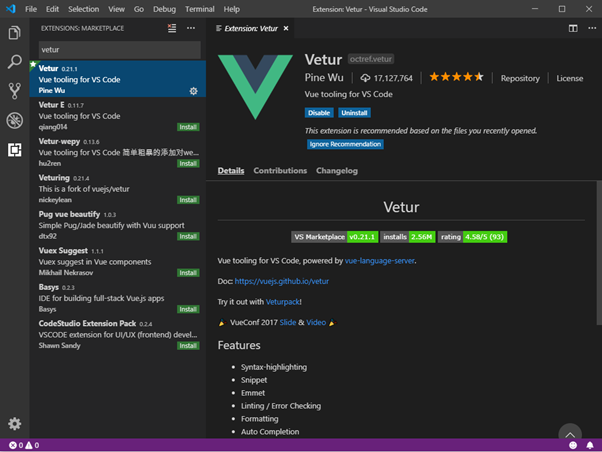Click the VS Code logo icon
The width and height of the screenshot is (602, 452).
click(11, 9)
